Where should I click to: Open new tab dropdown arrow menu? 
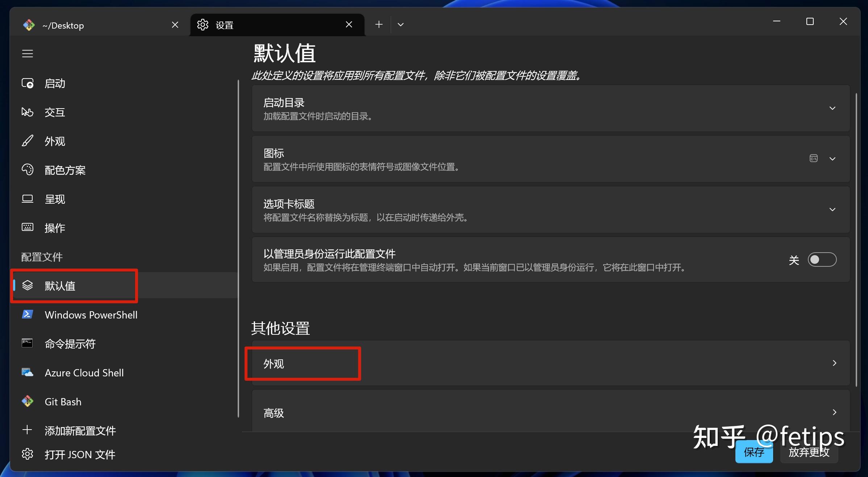[400, 25]
